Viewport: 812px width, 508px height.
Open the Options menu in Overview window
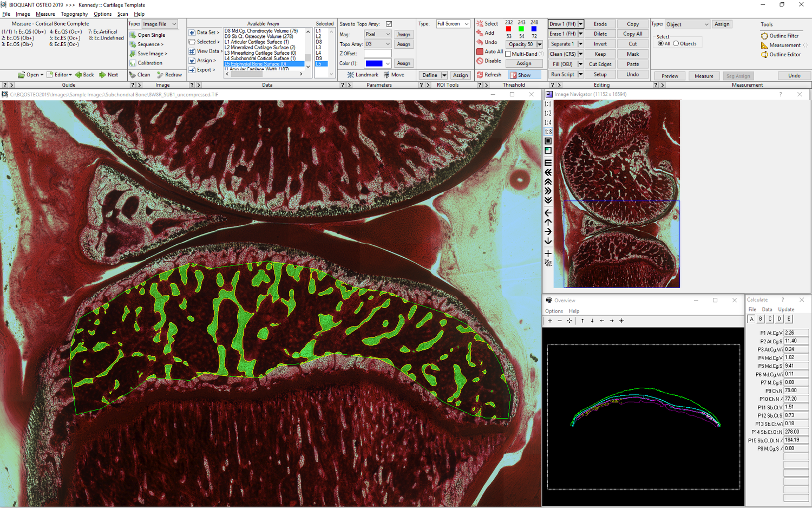pos(554,311)
